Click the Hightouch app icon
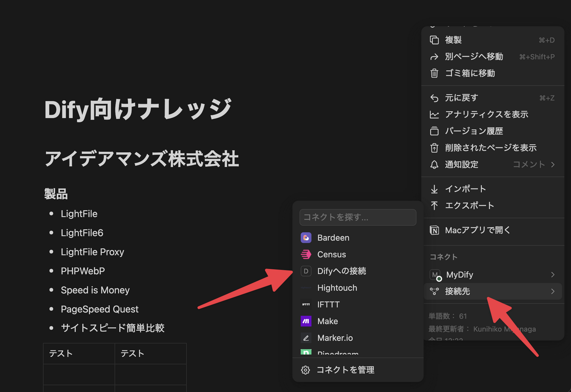Screen dimensions: 571x392 click(306, 288)
